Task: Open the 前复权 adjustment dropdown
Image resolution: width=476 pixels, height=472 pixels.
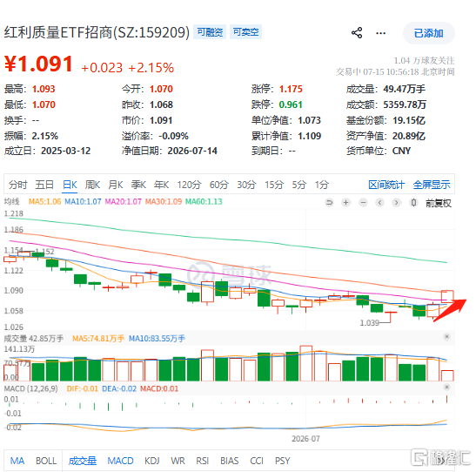Action: tap(438, 203)
